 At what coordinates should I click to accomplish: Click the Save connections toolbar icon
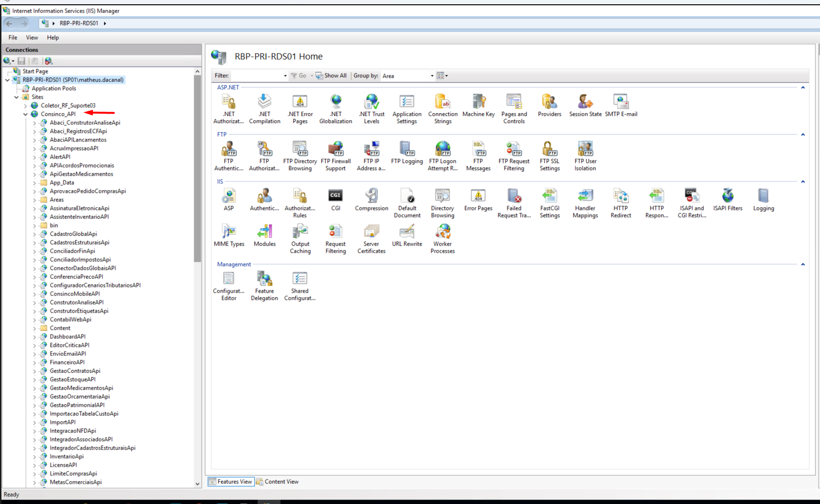click(21, 61)
